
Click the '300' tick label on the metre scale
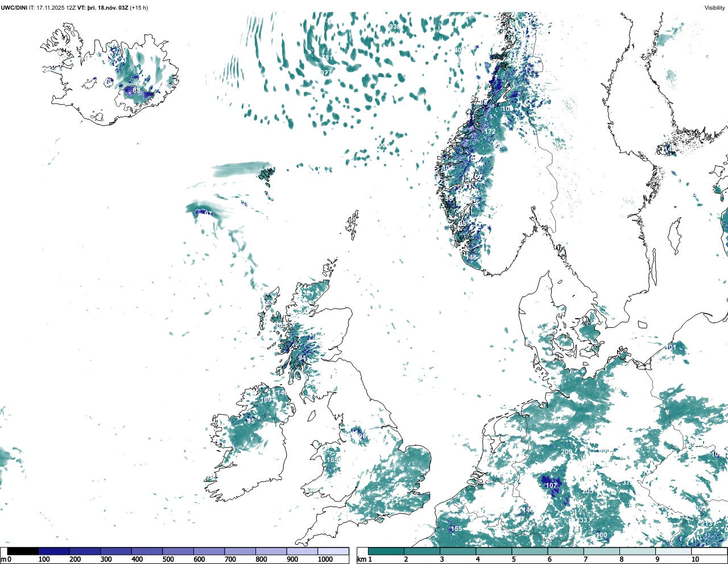click(106, 559)
